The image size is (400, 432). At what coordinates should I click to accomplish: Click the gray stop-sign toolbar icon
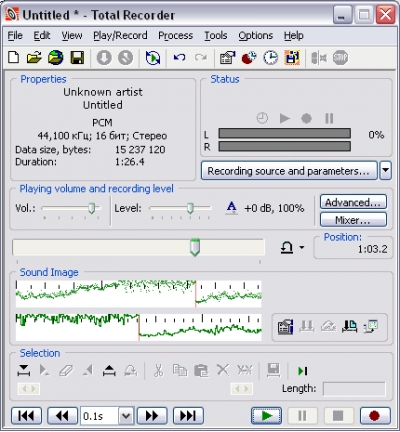pos(340,58)
